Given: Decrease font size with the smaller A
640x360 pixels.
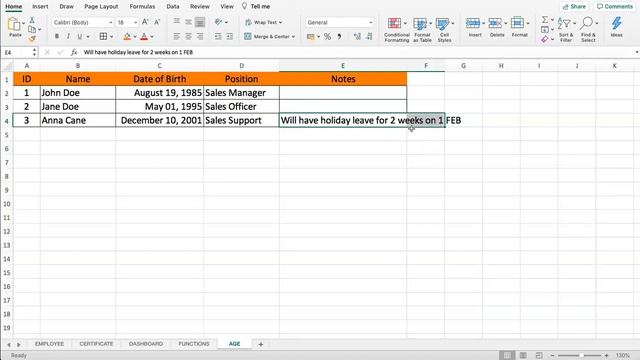Looking at the screenshot, I should pos(157,22).
